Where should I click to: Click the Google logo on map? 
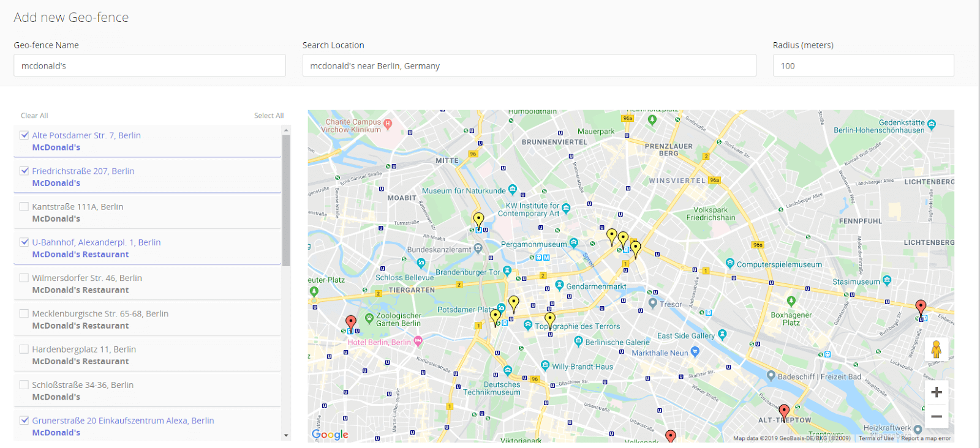330,434
